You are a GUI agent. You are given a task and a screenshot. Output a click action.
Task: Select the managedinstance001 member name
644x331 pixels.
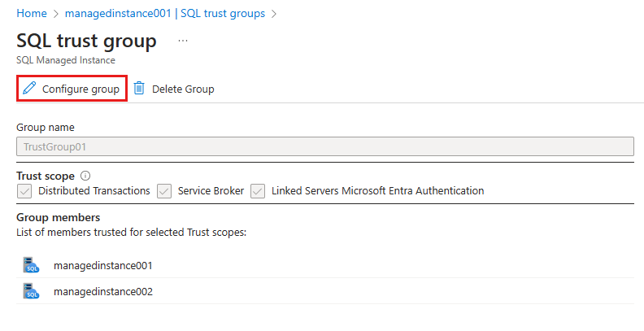tap(103, 266)
